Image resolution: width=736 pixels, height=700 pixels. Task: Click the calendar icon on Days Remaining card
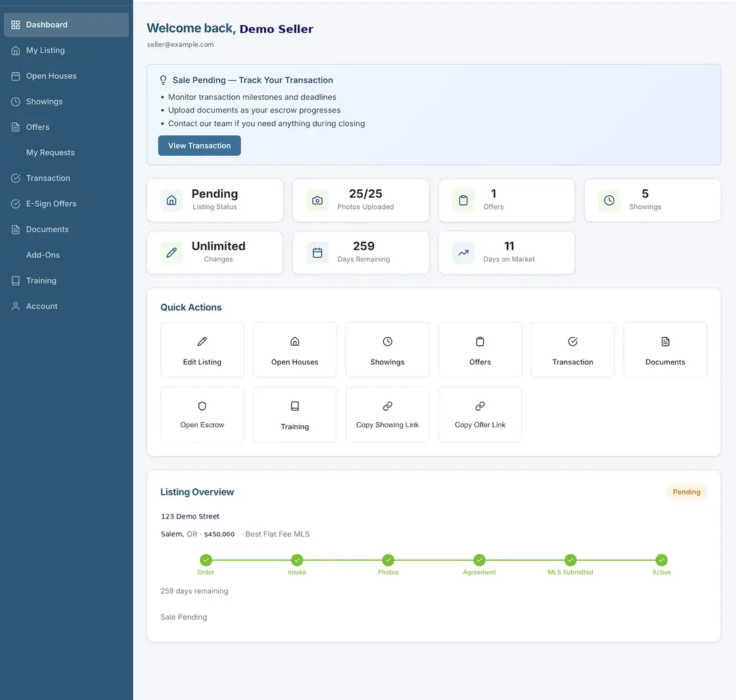point(317,252)
